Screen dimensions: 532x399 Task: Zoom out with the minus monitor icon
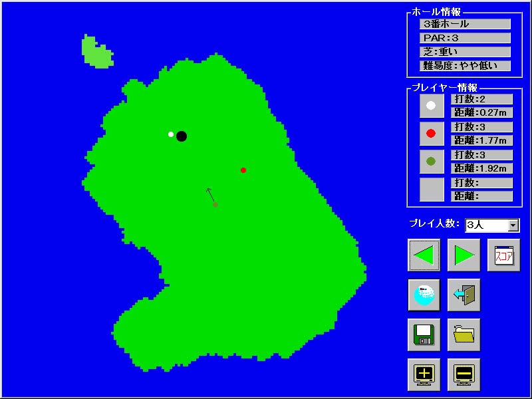coord(464,374)
